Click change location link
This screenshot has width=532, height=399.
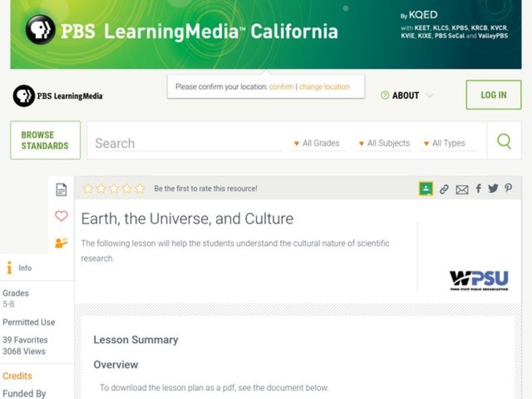[x=323, y=86]
